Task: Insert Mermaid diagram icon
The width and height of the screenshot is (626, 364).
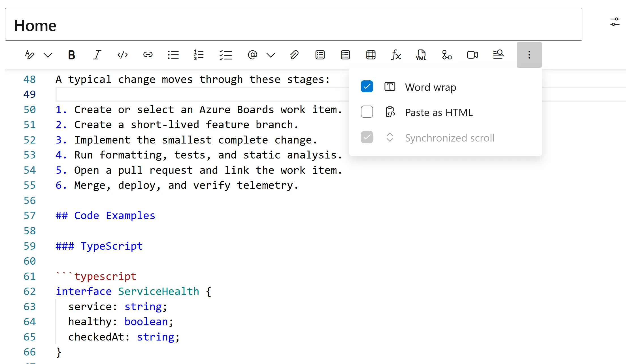Action: [447, 55]
